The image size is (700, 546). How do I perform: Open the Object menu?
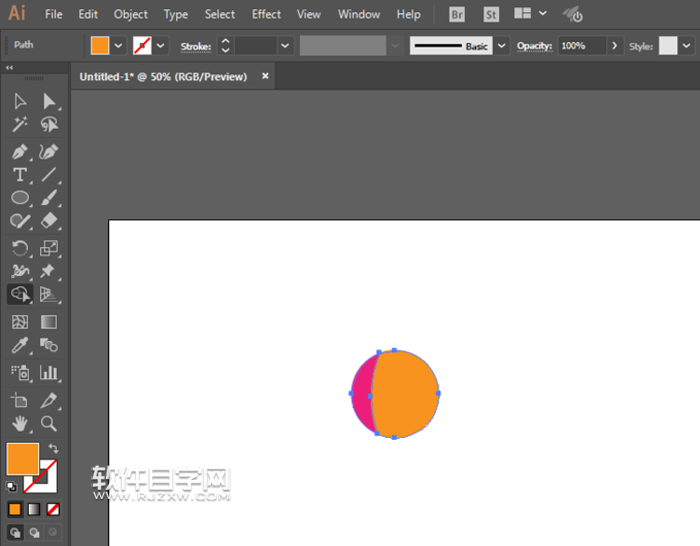tap(130, 14)
